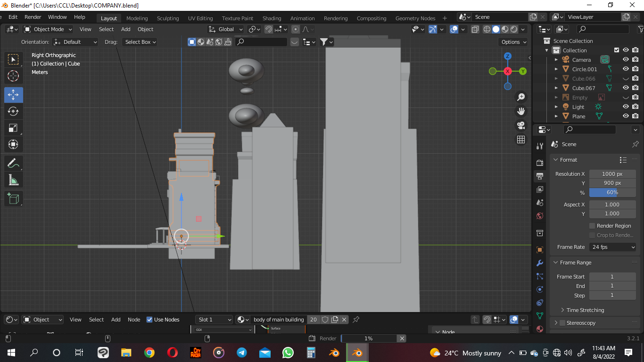Hide Cube.067 in viewport

pos(626,88)
